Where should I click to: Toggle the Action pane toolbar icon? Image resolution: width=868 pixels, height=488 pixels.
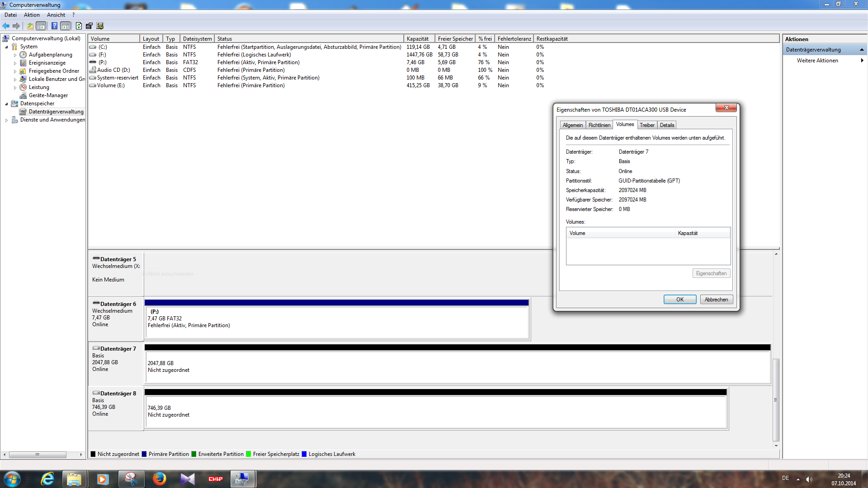[66, 26]
